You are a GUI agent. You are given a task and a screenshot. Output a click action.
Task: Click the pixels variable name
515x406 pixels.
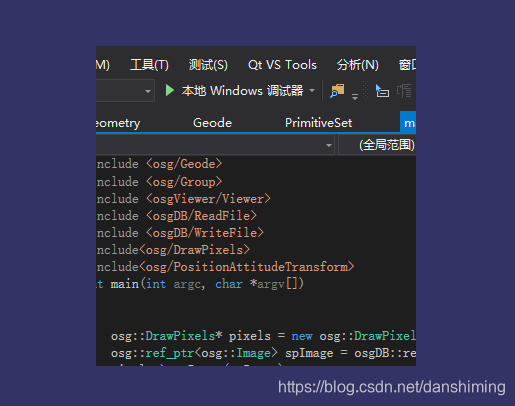click(250, 336)
